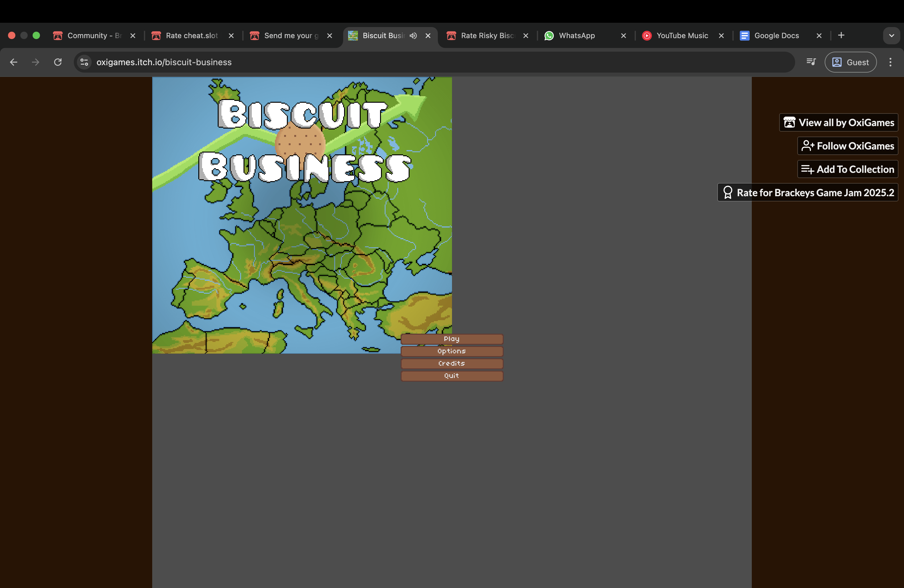Click the address bar to edit the URL

point(266,62)
